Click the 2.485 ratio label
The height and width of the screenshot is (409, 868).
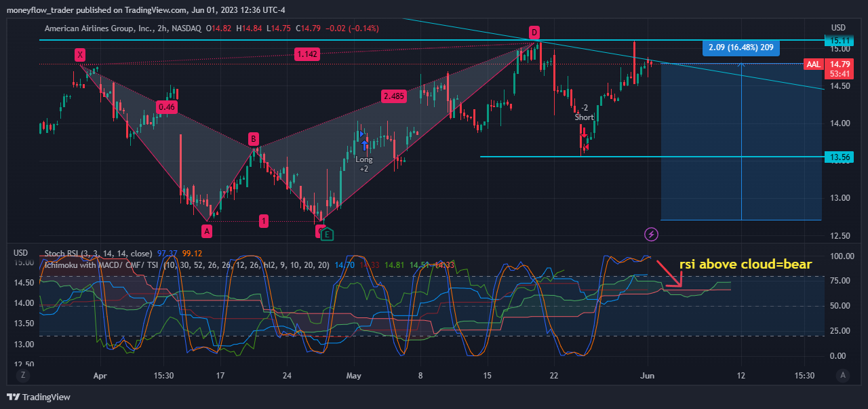click(x=393, y=96)
